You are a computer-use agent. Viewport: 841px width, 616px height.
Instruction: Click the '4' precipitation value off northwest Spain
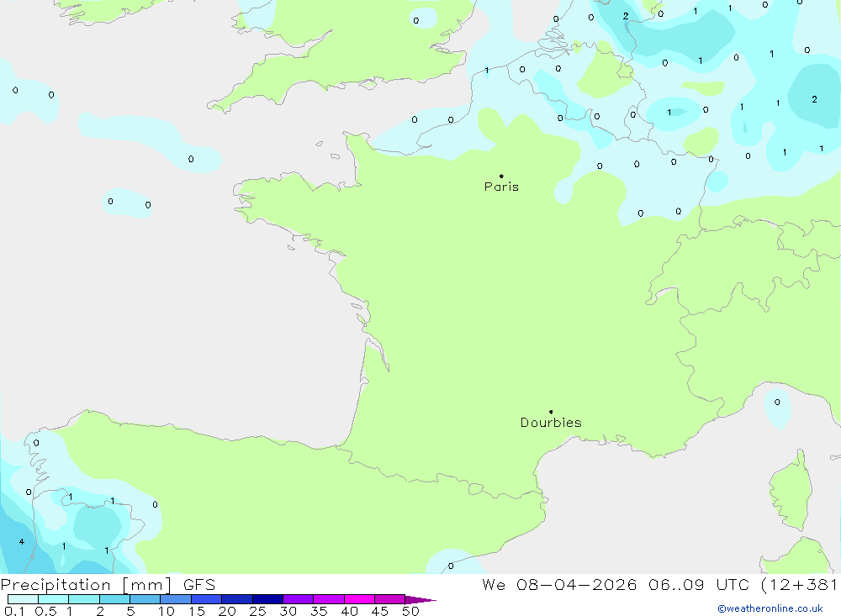pos(22,541)
